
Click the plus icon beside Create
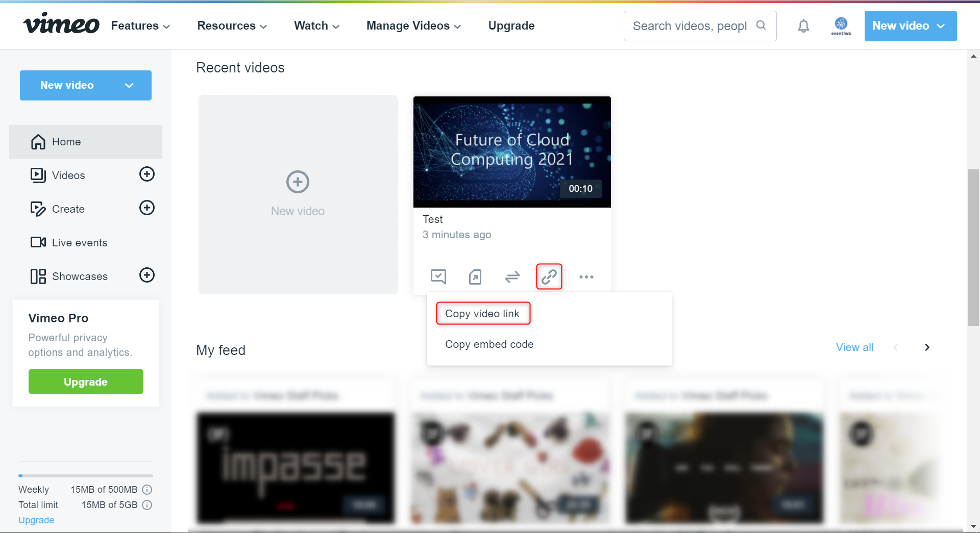[147, 208]
